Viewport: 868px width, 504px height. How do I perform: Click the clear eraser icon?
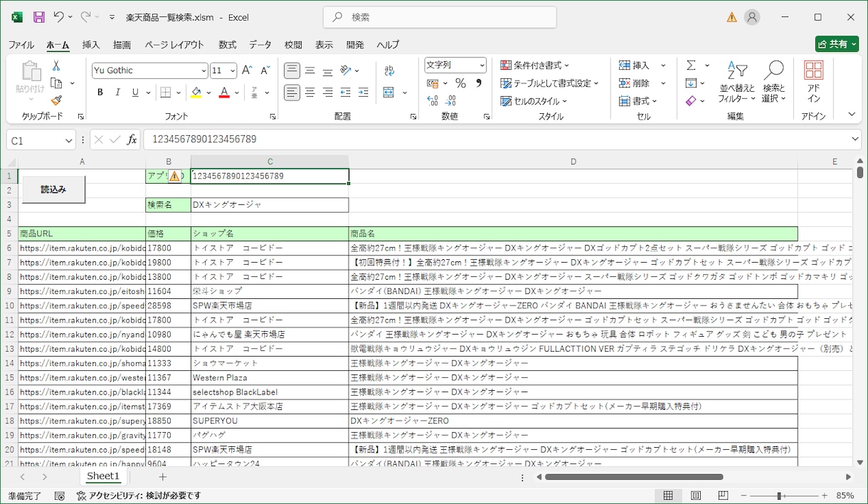coord(691,101)
